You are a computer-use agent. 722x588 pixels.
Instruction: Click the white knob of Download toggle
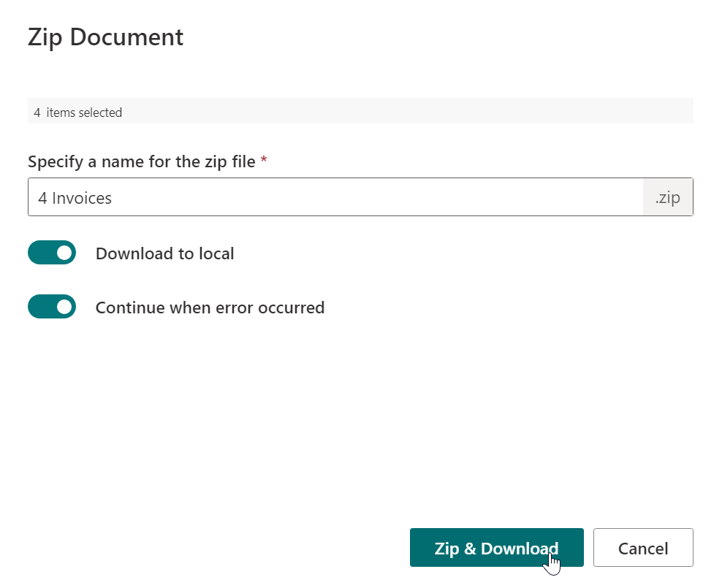64,253
